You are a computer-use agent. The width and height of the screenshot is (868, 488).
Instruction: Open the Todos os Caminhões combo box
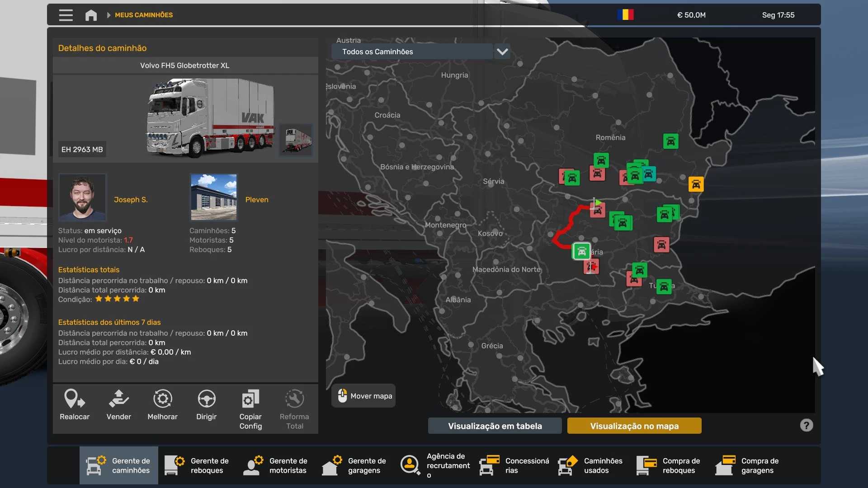click(x=411, y=52)
